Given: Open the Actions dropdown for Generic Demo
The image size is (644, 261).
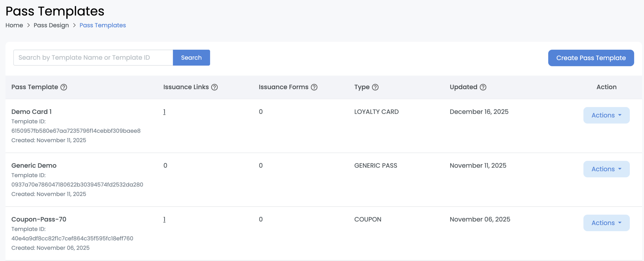Looking at the screenshot, I should point(606,169).
